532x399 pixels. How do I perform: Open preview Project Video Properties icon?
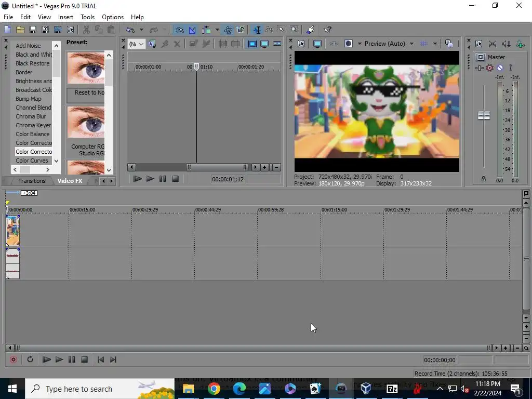coord(301,44)
